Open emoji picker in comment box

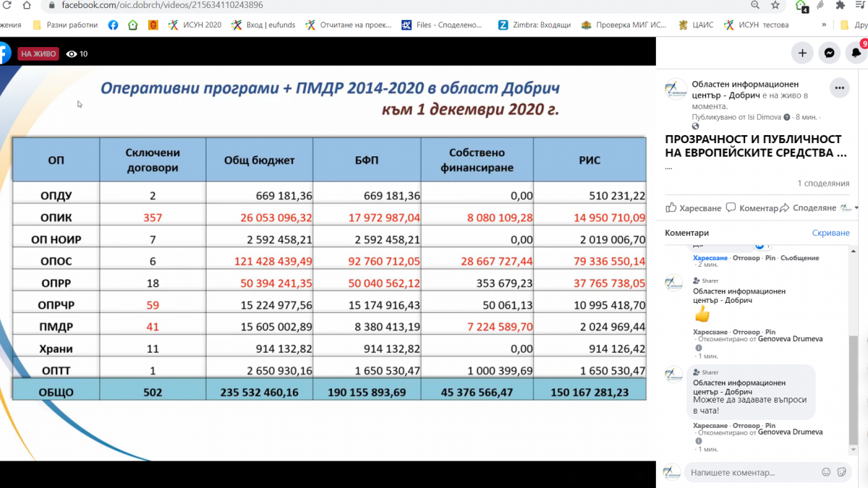tap(826, 473)
